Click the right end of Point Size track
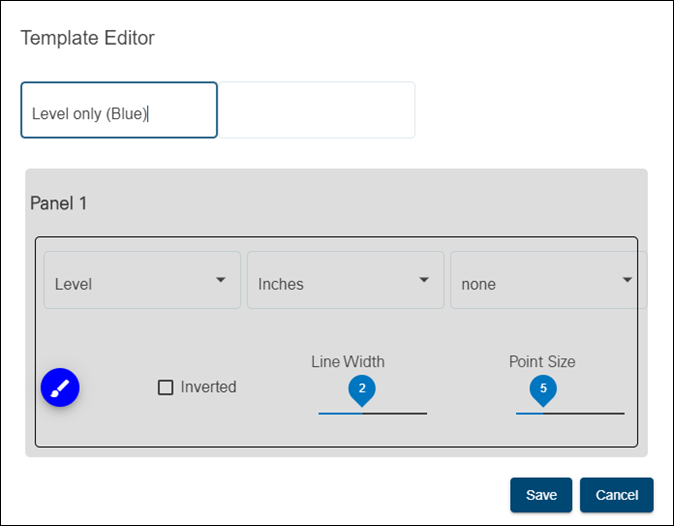This screenshot has height=526, width=674. pos(622,412)
